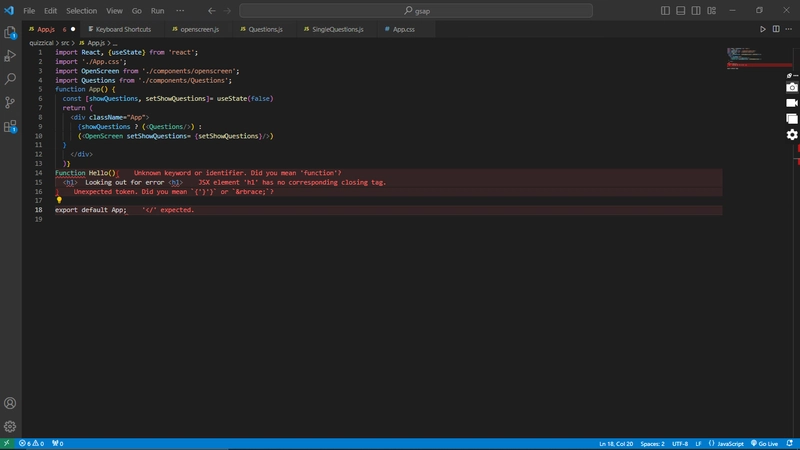
Task: Open the Accounts menu icon
Action: click(x=10, y=403)
